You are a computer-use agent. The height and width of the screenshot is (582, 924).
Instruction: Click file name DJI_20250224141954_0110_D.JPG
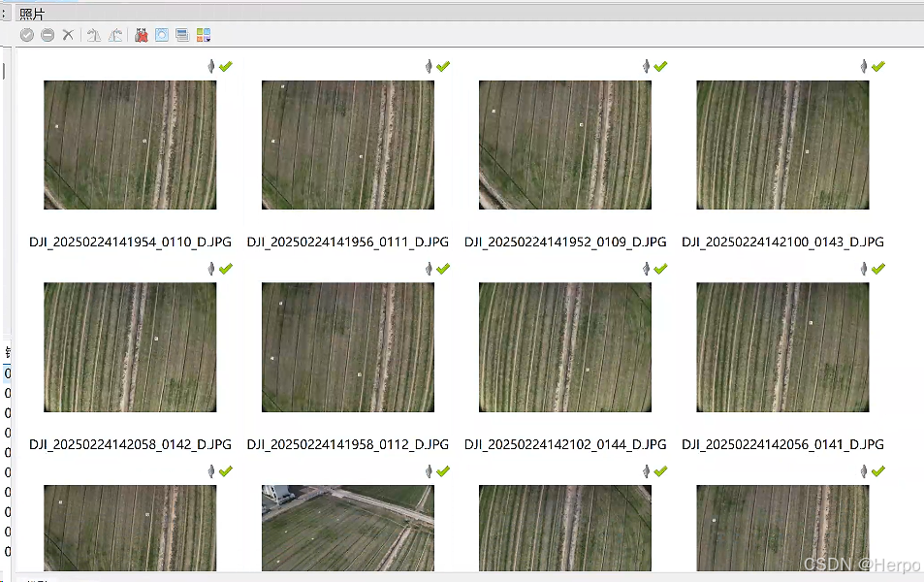pos(130,242)
